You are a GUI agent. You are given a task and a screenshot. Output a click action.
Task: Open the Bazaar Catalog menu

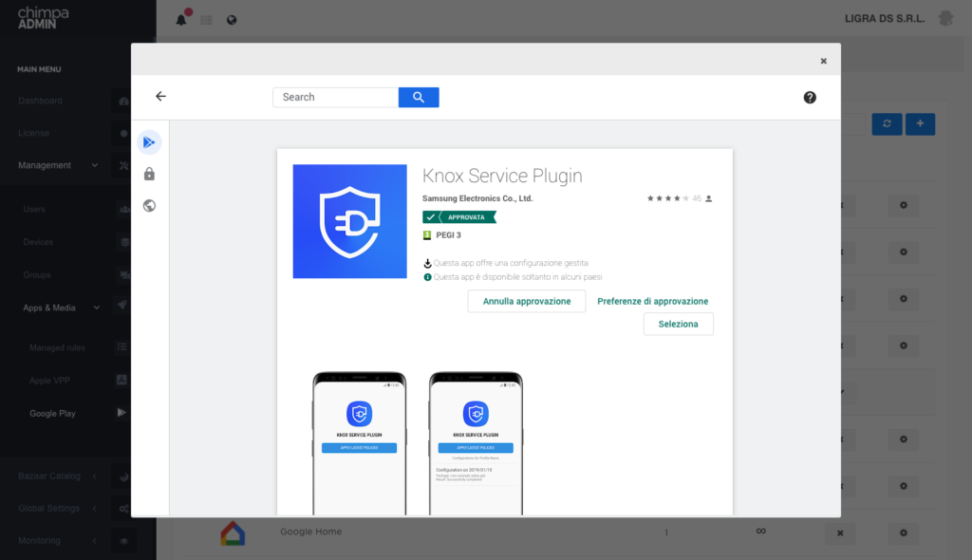pyautogui.click(x=49, y=476)
